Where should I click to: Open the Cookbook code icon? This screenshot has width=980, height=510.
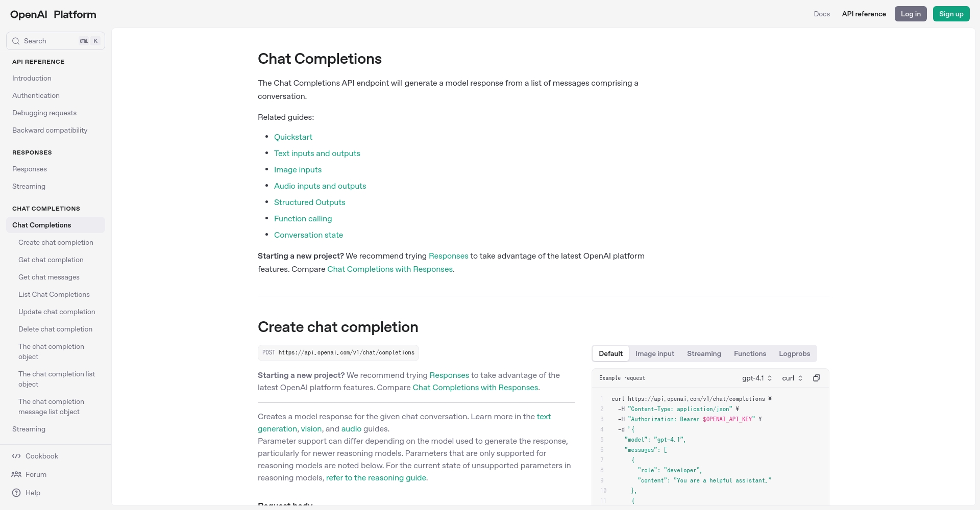click(16, 456)
